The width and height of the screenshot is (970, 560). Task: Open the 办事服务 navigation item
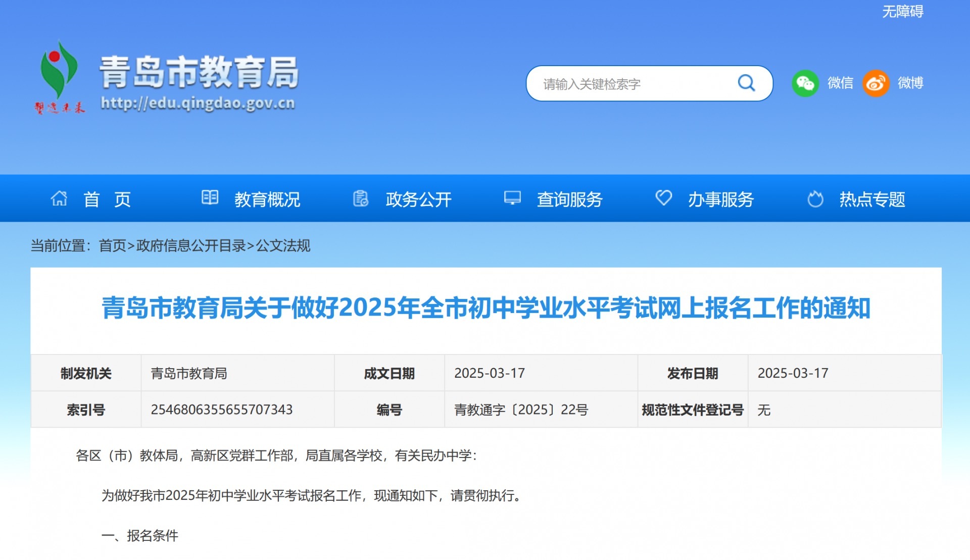pyautogui.click(x=721, y=199)
